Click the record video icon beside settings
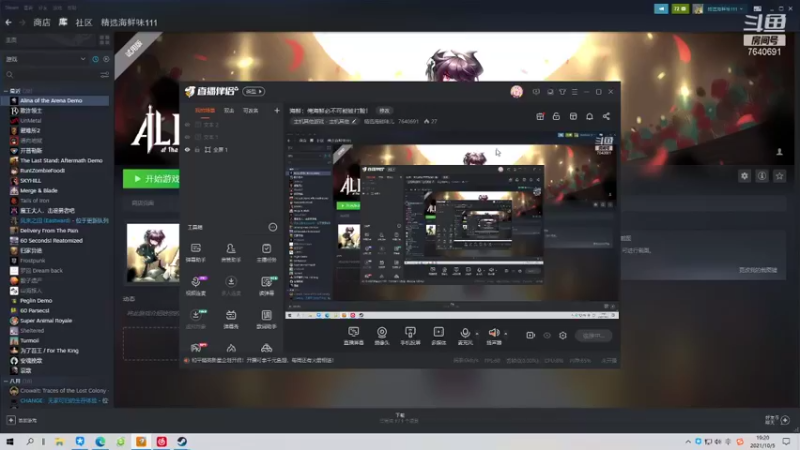 [531, 335]
